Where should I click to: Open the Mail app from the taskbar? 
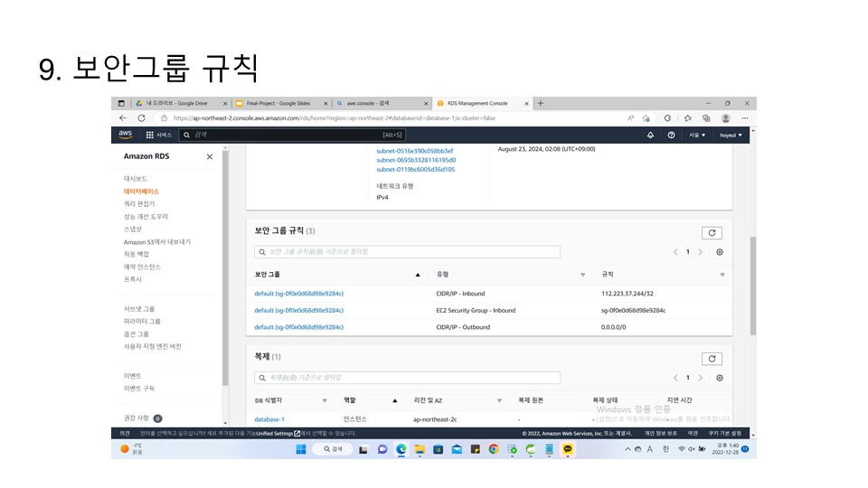point(457,449)
